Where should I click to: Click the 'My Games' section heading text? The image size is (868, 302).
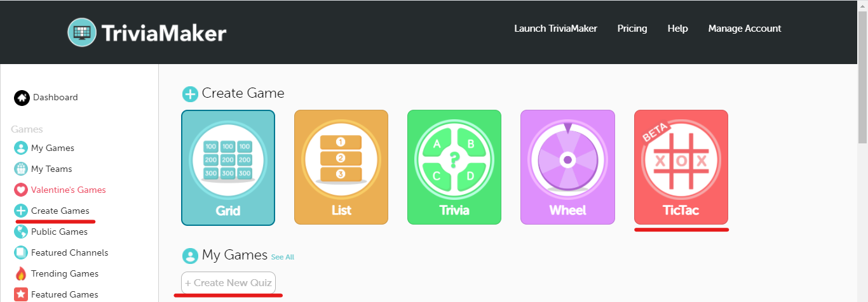coord(235,255)
